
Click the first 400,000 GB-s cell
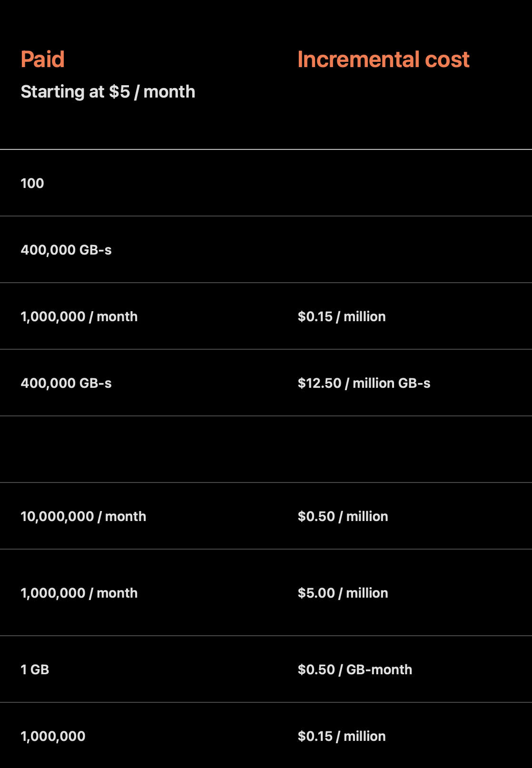pos(66,250)
